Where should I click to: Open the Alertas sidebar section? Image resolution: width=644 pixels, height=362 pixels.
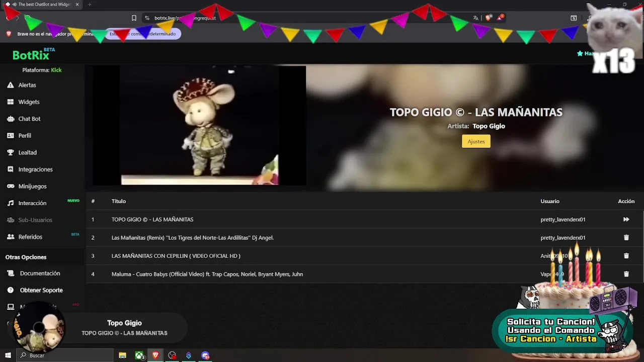coord(27,85)
